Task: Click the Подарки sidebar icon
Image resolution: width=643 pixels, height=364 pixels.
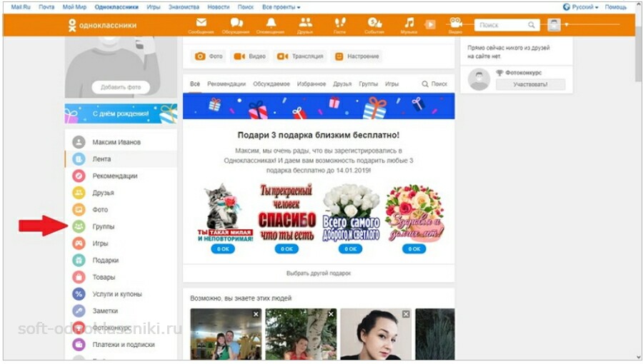Action: (x=79, y=261)
